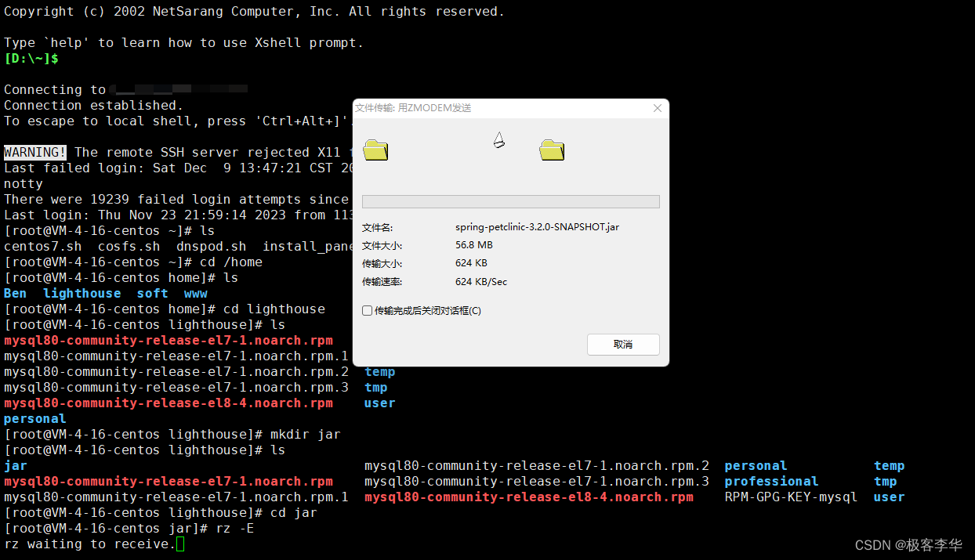
Task: Click the RPM-GPG-KEY-mysql file name
Action: pyautogui.click(x=791, y=497)
